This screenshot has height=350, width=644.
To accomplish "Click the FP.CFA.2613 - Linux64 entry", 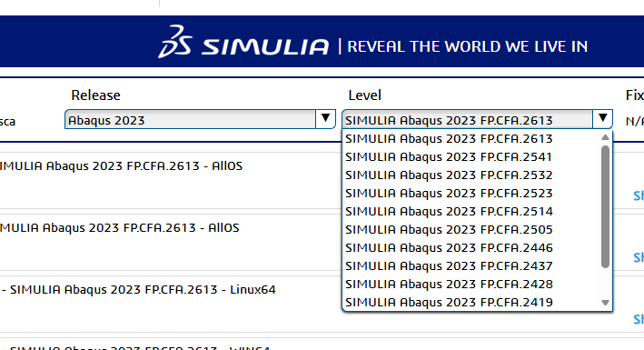I will click(x=138, y=289).
